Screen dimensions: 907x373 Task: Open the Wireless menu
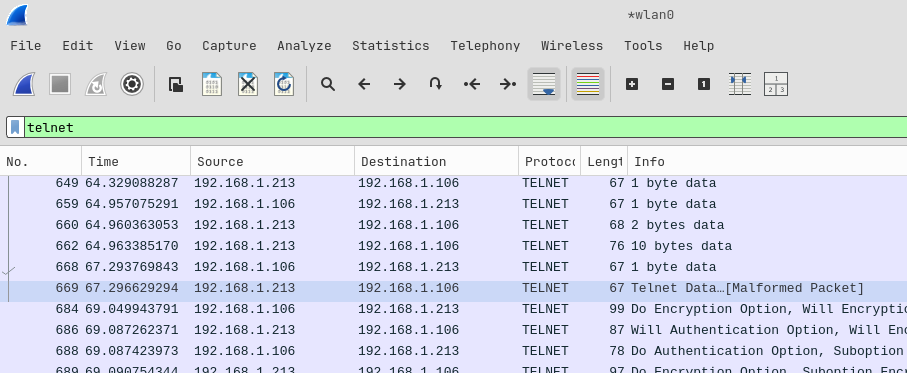(x=572, y=46)
